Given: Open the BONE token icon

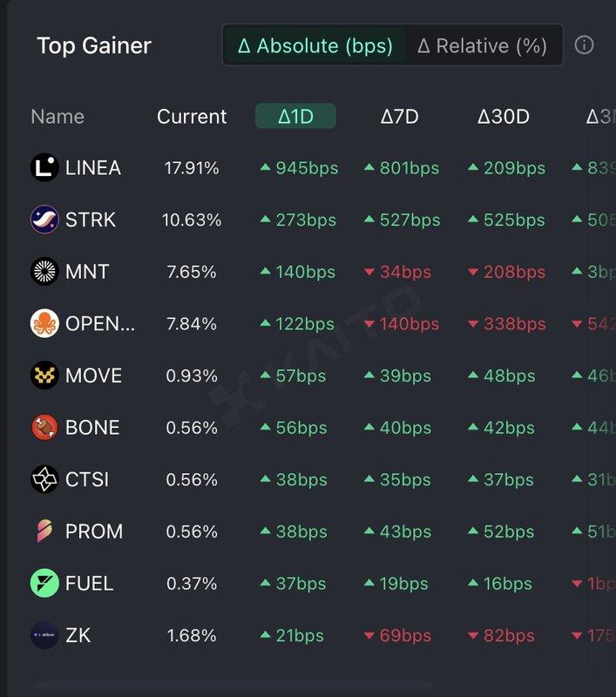Looking at the screenshot, I should (44, 427).
